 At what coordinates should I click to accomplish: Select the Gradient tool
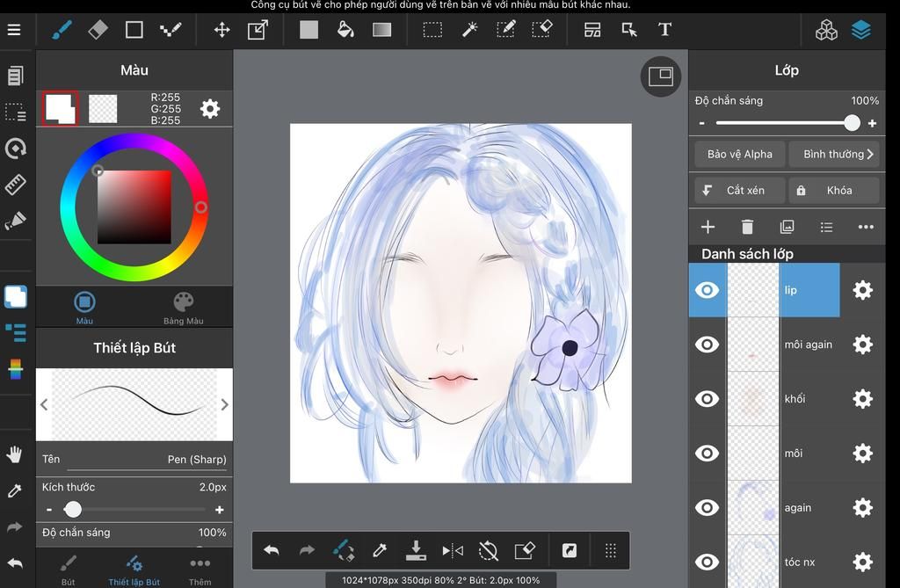click(381, 30)
